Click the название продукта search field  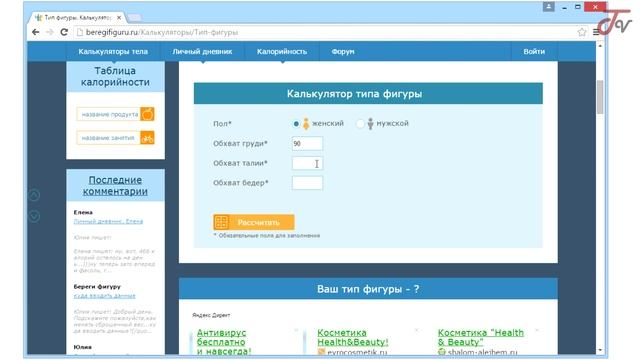[108, 114]
